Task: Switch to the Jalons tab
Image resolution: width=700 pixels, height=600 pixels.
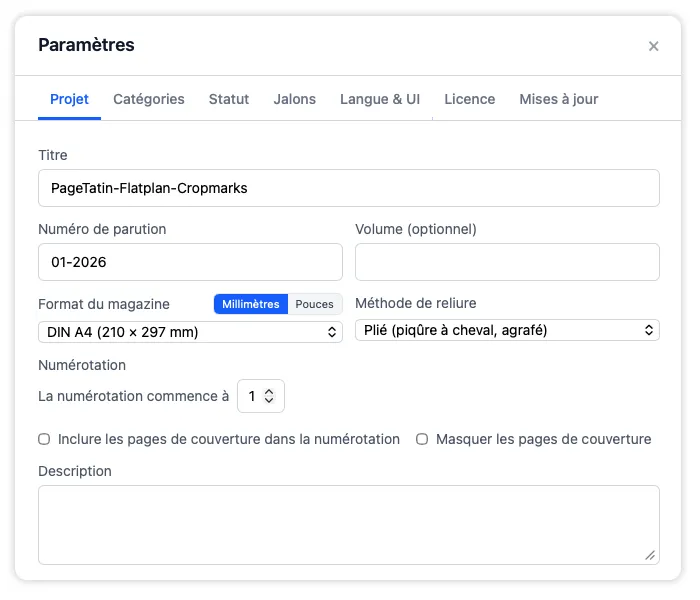Action: (x=295, y=99)
